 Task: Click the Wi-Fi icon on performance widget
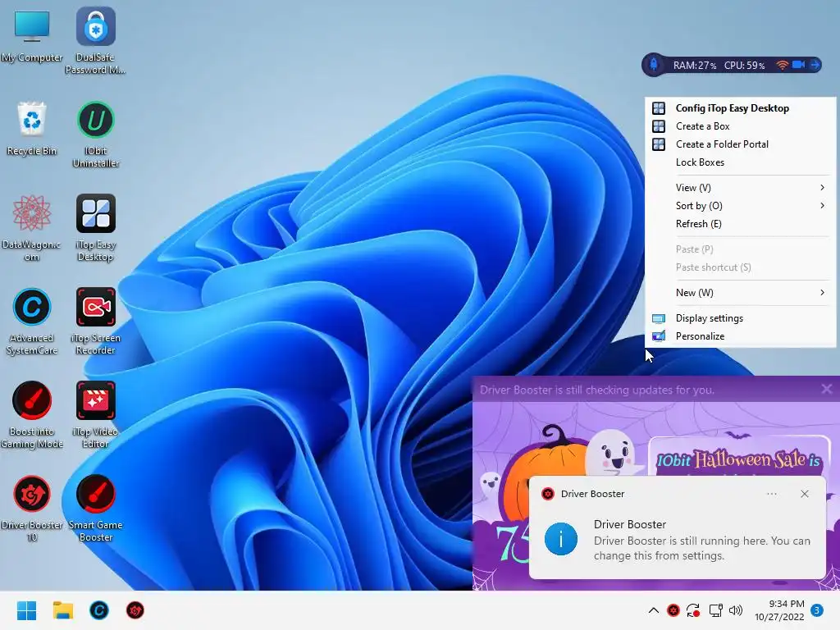[782, 65]
